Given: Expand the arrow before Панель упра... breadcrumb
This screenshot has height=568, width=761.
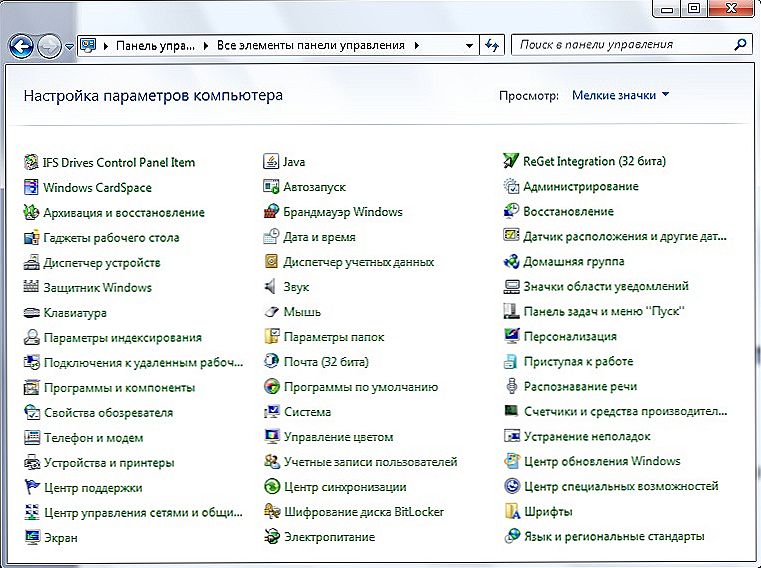Looking at the screenshot, I should 105,46.
